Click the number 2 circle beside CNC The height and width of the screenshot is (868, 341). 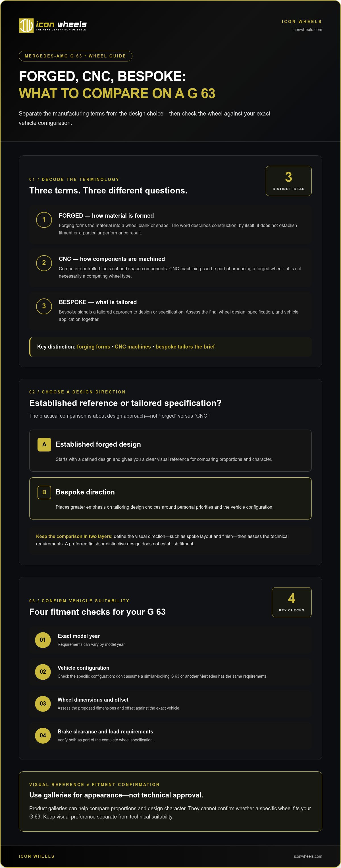(44, 263)
